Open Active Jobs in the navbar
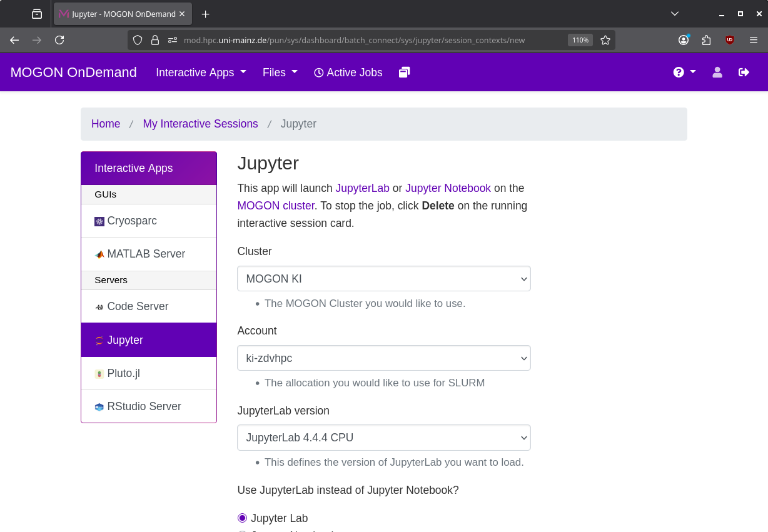 (348, 73)
